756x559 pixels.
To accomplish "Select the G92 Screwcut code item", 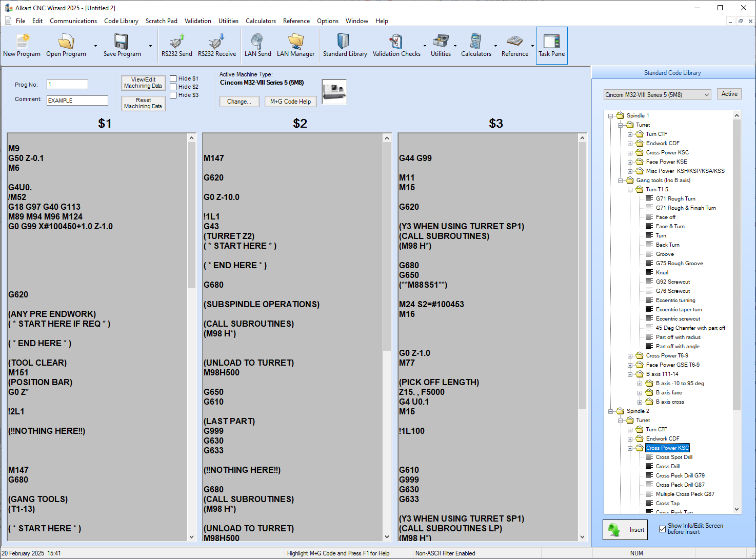I will 673,282.
